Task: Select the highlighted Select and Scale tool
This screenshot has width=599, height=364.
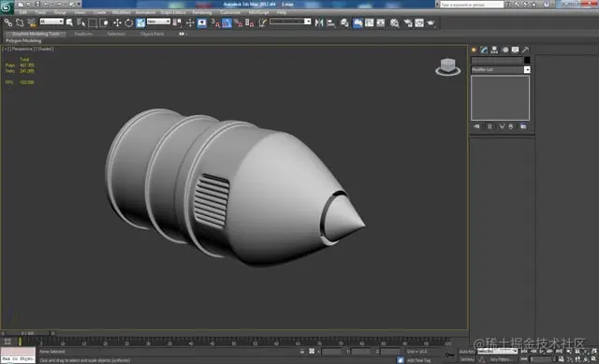Action: coord(140,22)
